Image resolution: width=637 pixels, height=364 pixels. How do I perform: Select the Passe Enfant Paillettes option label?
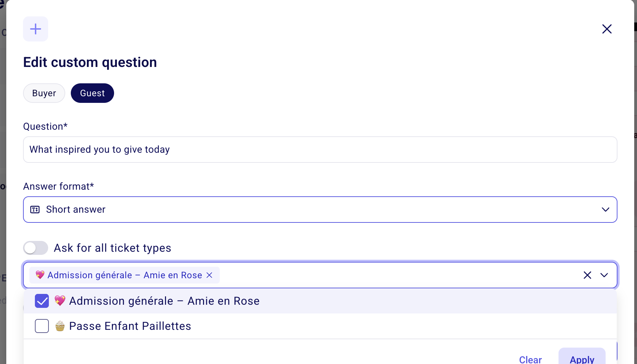click(x=130, y=326)
